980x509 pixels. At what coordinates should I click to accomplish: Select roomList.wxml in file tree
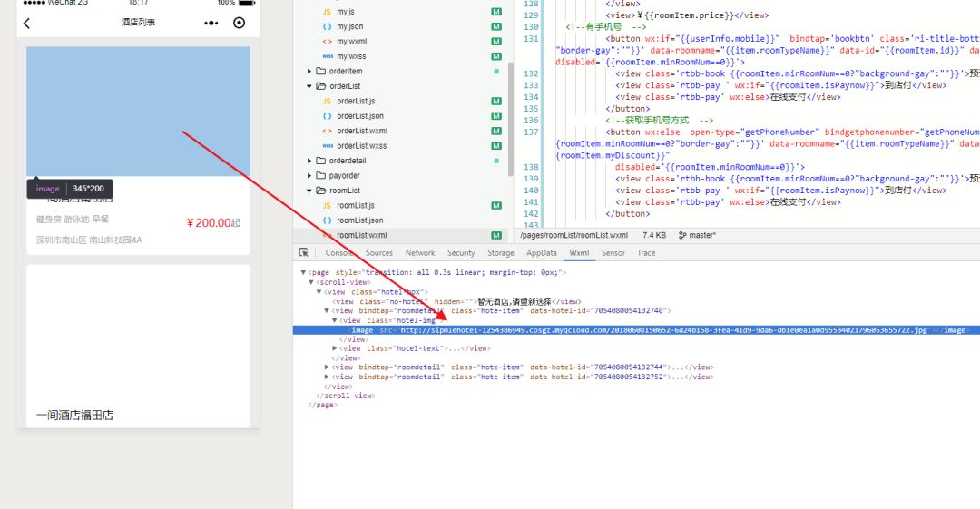tap(362, 235)
